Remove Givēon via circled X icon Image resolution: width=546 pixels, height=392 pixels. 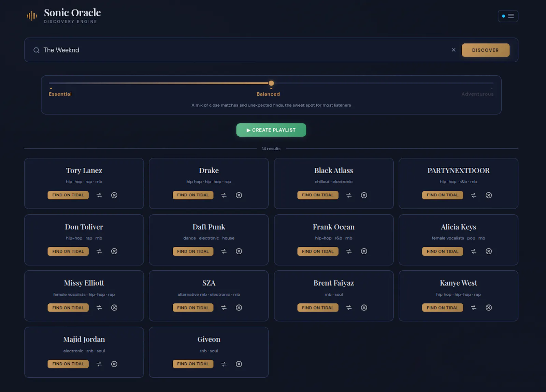pyautogui.click(x=239, y=364)
